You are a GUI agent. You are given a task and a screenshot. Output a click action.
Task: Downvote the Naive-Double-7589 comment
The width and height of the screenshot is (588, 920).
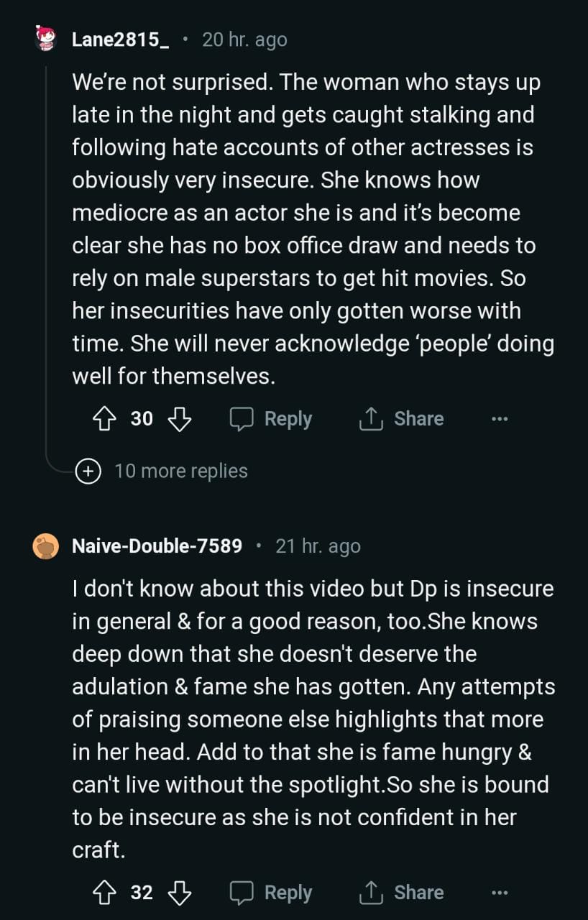(180, 892)
